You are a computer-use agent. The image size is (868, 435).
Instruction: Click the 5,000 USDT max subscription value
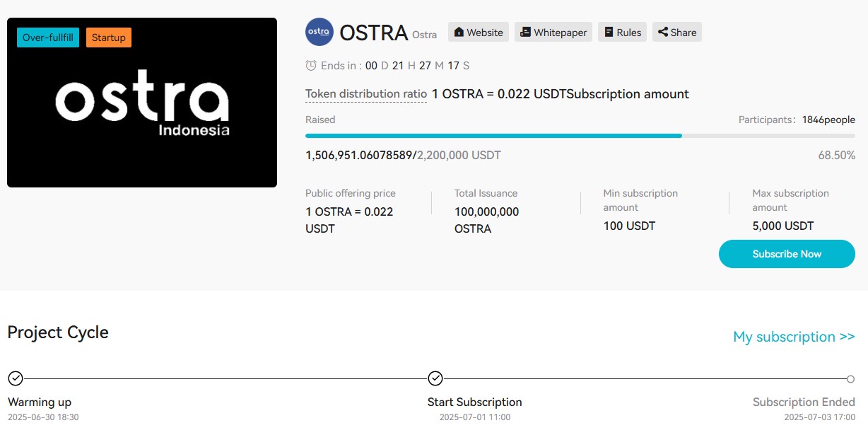tap(783, 226)
